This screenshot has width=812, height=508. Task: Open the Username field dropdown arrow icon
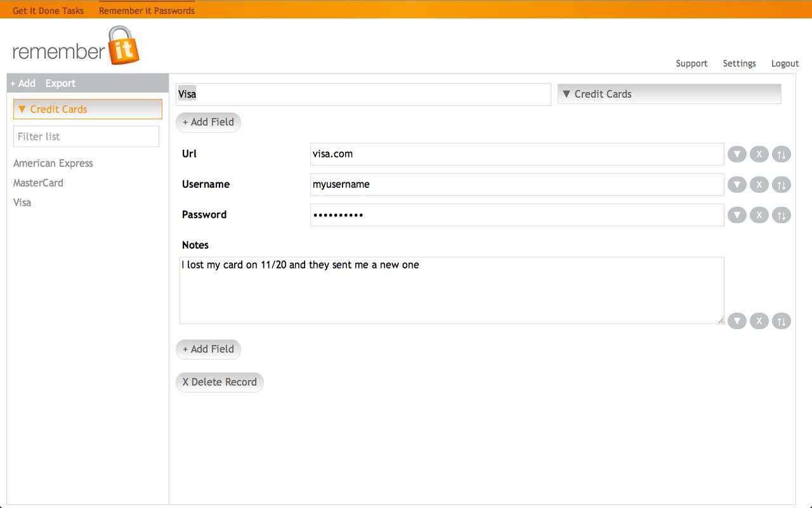point(737,185)
